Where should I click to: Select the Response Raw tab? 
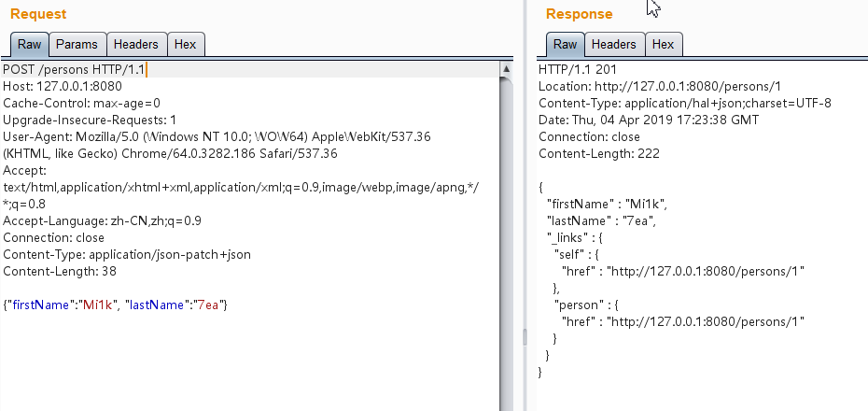565,44
